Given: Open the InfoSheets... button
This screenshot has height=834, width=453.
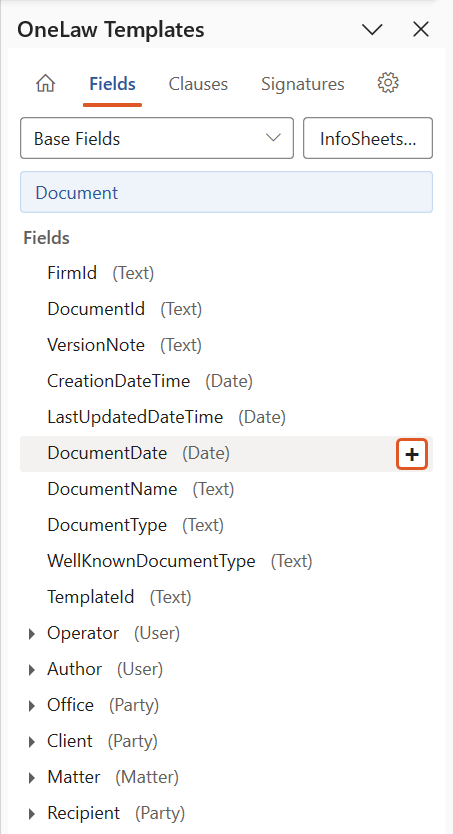Looking at the screenshot, I should tap(368, 138).
